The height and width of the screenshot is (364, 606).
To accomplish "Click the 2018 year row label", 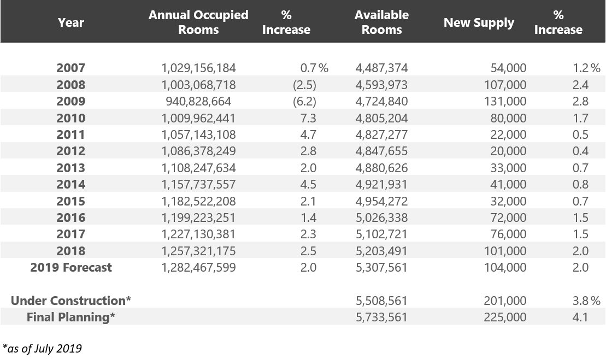I will point(70,251).
